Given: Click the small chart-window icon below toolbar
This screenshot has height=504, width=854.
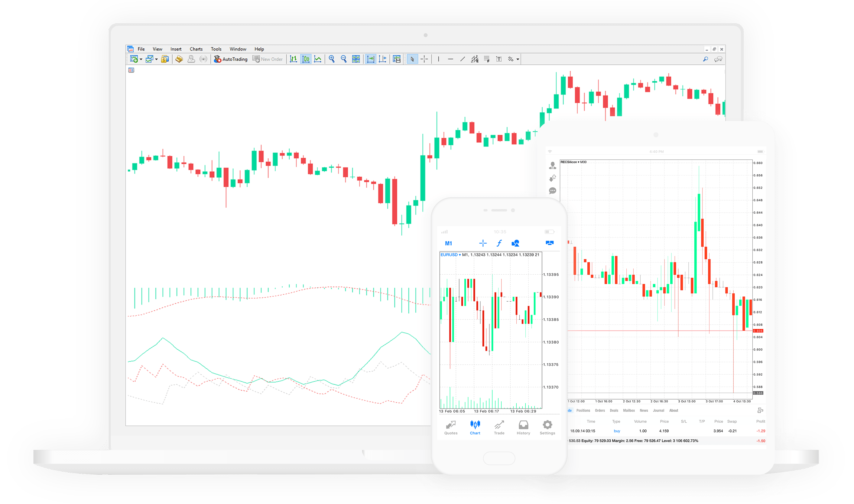Looking at the screenshot, I should tap(131, 70).
